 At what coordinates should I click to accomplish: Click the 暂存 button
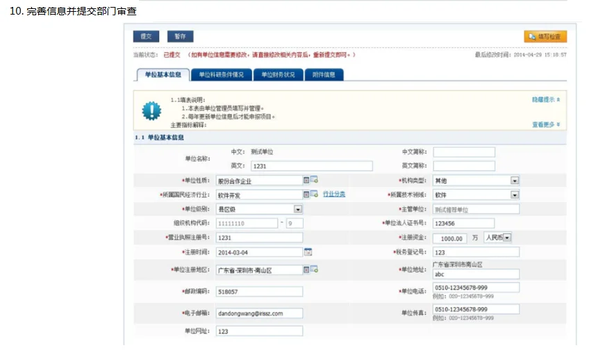pos(180,36)
